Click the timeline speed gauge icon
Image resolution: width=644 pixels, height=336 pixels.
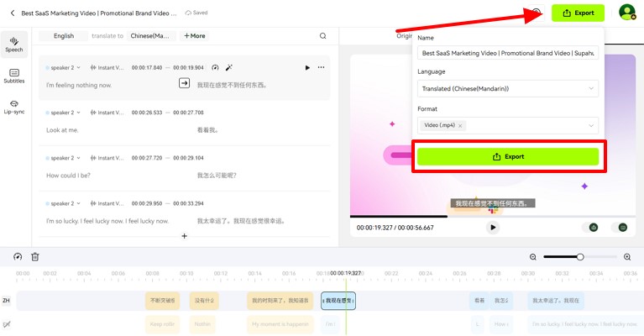tap(18, 257)
